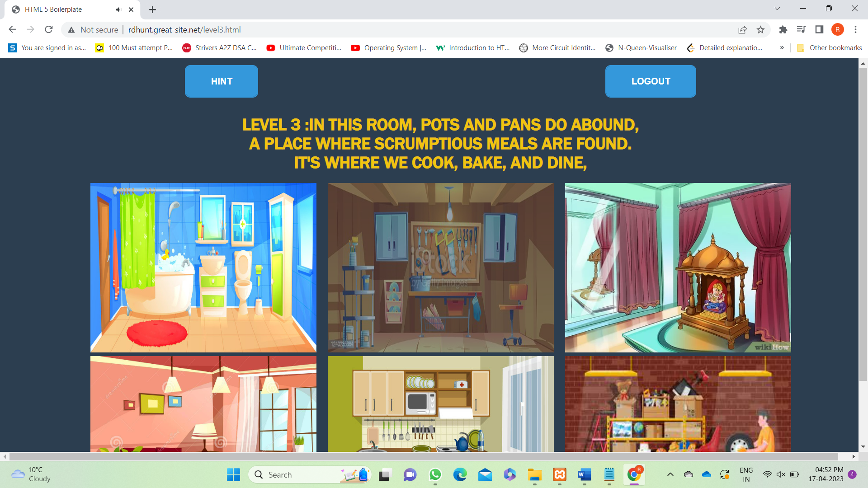Share this page via share icon
This screenshot has width=868, height=488.
coord(742,30)
